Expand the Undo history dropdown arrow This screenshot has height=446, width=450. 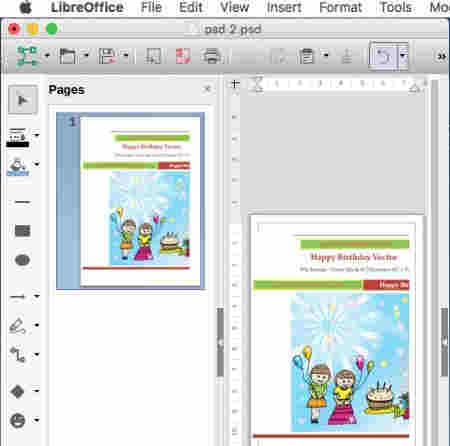[403, 56]
